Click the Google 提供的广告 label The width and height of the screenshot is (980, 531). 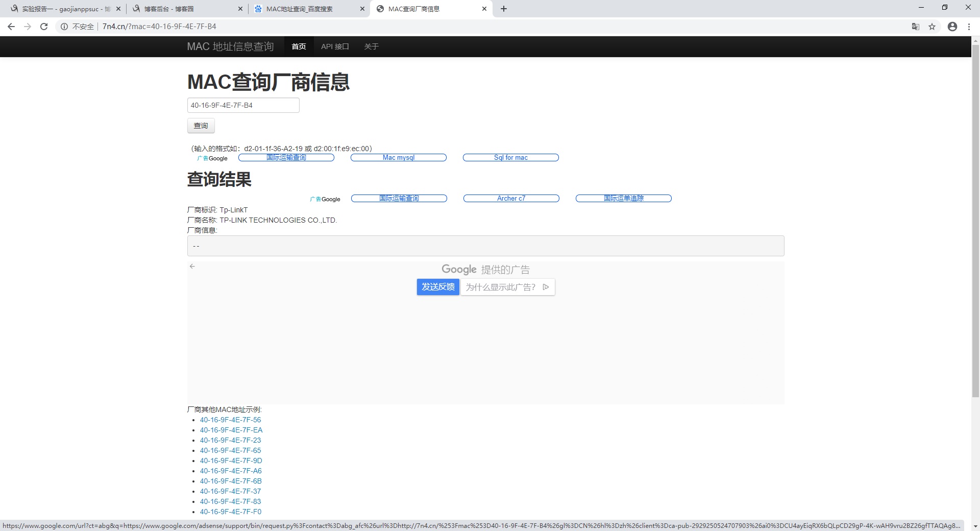click(x=485, y=270)
